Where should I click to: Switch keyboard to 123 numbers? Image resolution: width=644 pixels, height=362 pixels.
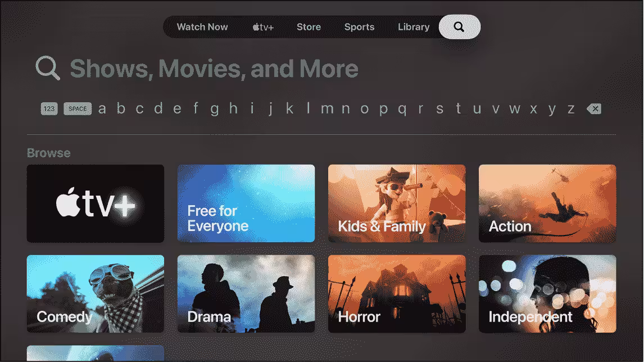tap(49, 109)
